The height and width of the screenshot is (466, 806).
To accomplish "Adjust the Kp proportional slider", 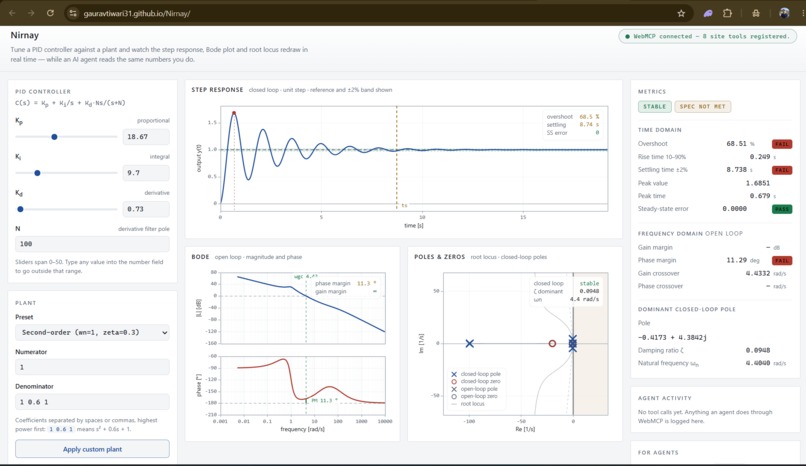I will point(66,137).
